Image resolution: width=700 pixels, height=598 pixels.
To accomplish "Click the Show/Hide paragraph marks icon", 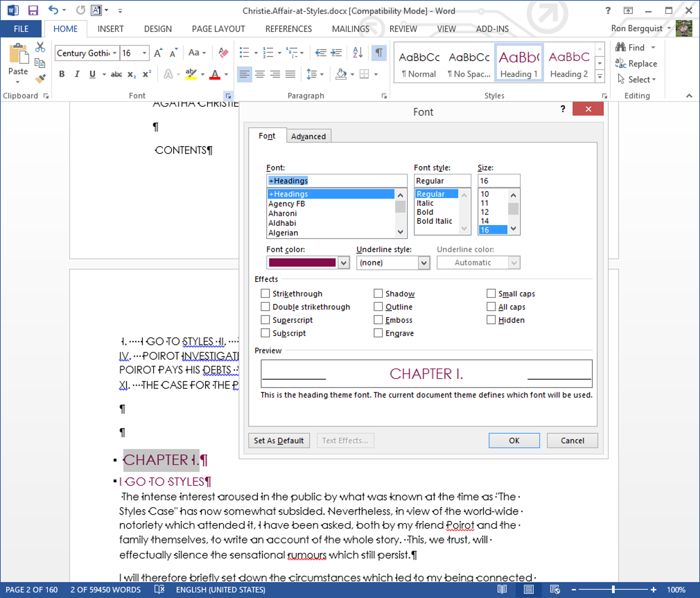I will click(x=379, y=53).
